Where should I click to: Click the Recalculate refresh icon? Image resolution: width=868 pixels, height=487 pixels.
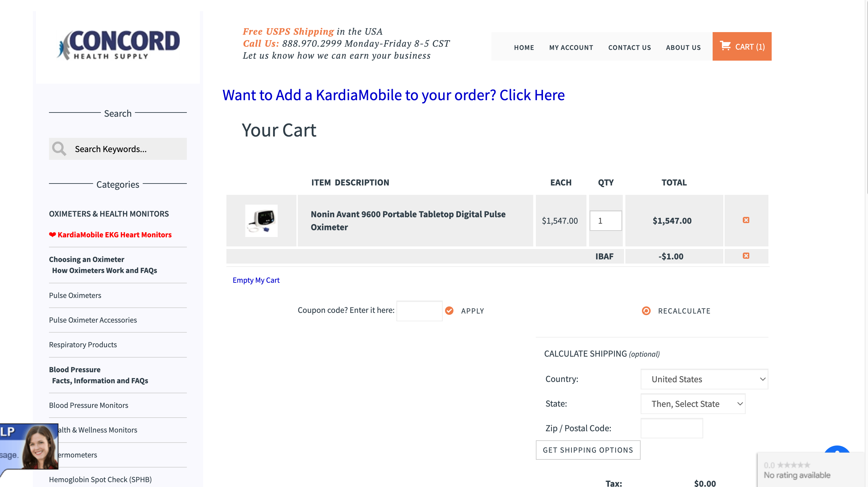point(646,311)
